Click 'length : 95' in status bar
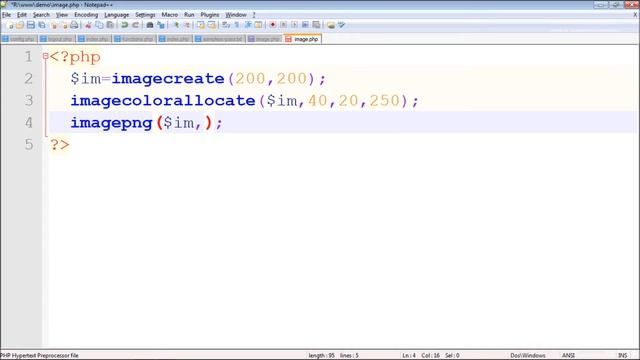The width and height of the screenshot is (640, 360). point(321,356)
